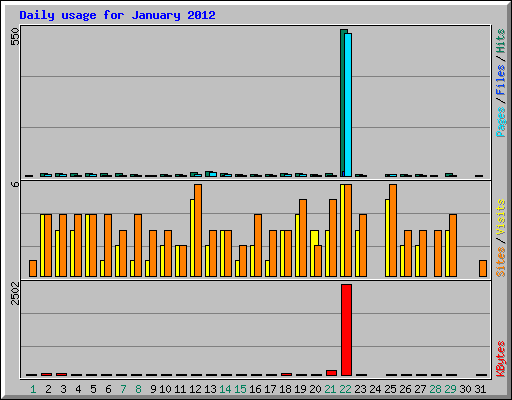Image resolution: width=512 pixels, height=400 pixels.
Task: Select the Visits legend label
Action: 501,217
